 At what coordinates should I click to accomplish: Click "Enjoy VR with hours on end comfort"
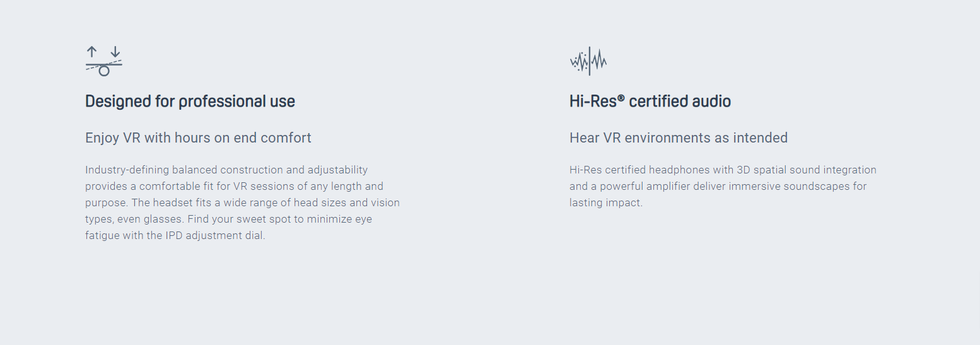pos(198,138)
